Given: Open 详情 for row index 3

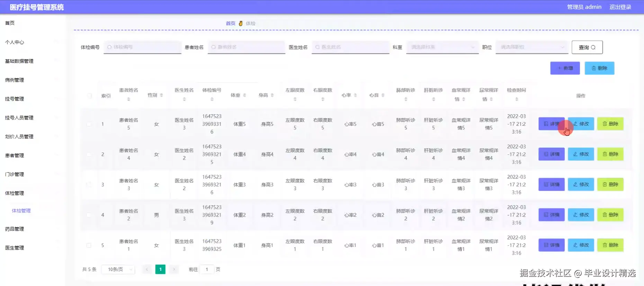Looking at the screenshot, I should pyautogui.click(x=551, y=184).
